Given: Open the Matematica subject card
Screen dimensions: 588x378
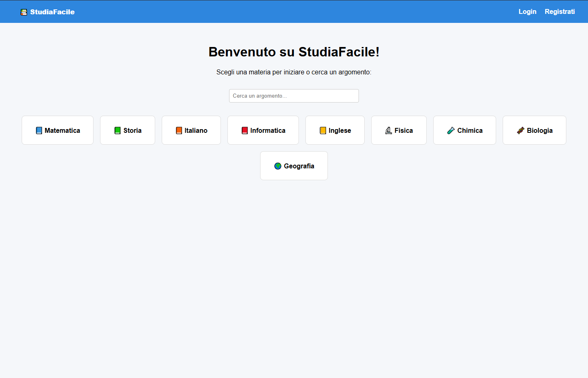Looking at the screenshot, I should [x=57, y=130].
